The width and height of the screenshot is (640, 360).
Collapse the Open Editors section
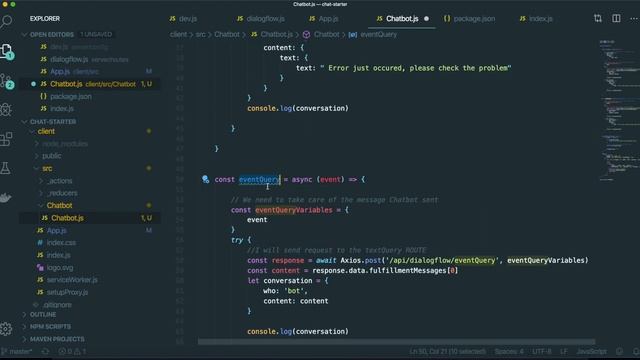[51, 35]
